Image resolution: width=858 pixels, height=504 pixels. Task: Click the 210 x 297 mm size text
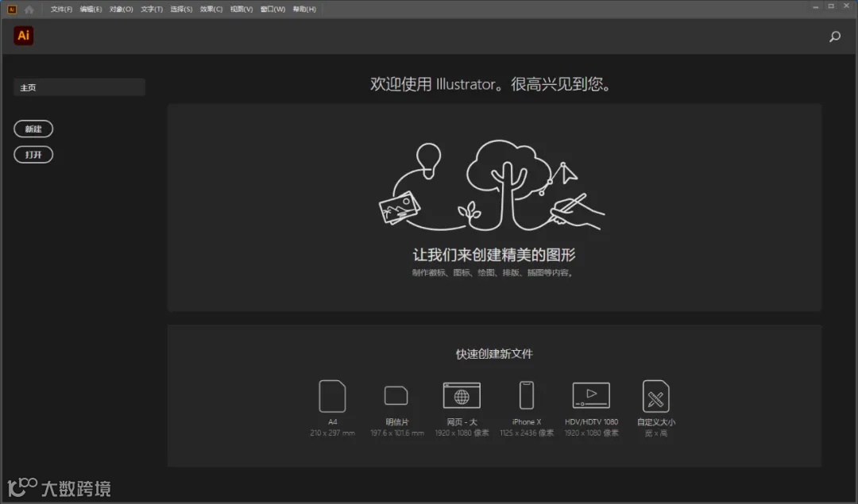[x=332, y=433]
